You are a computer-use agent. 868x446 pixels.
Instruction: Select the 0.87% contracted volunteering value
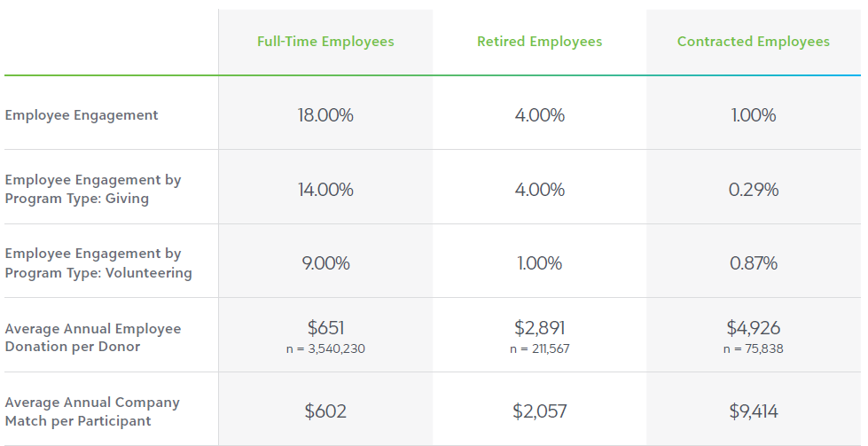coord(754,262)
